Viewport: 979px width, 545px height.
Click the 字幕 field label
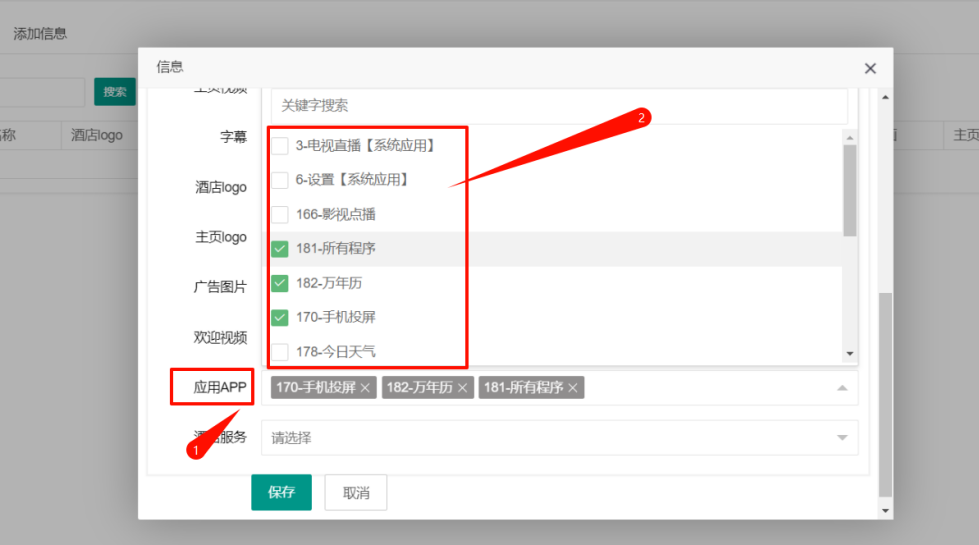point(234,137)
